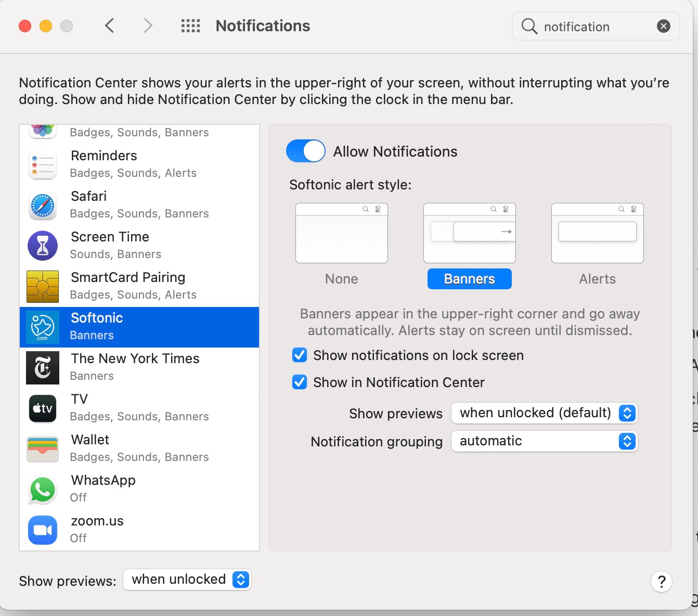The width and height of the screenshot is (698, 616).
Task: Select the Banners alert style thumbnail
Action: [x=470, y=233]
